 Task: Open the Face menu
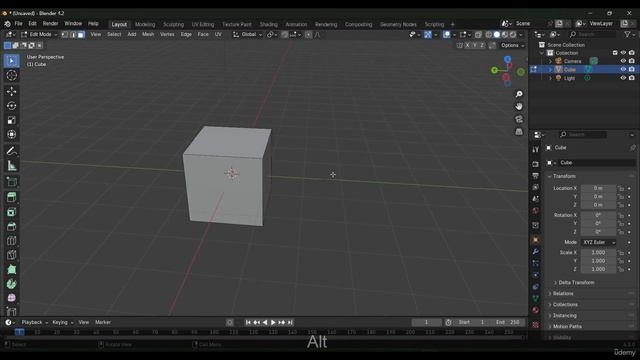[203, 35]
